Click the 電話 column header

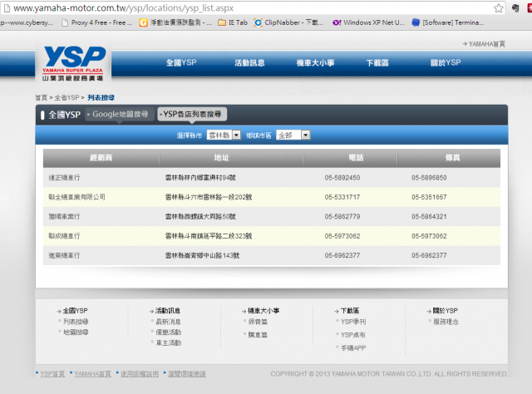pos(356,158)
